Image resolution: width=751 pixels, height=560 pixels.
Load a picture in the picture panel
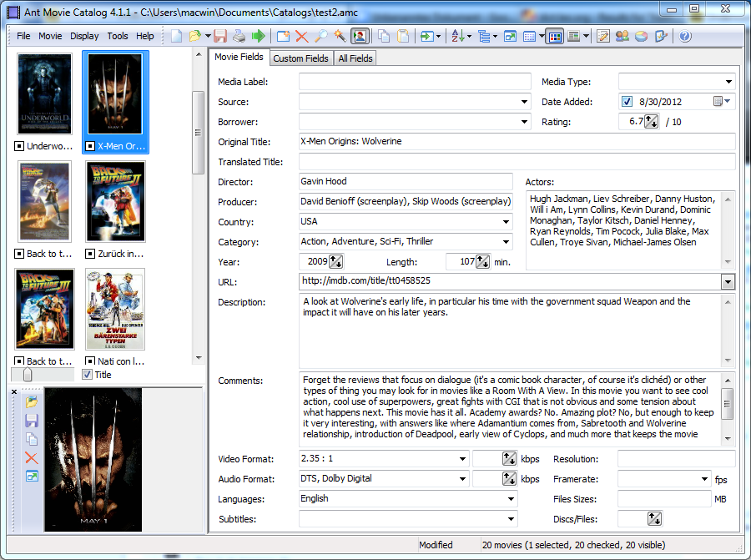[x=32, y=402]
